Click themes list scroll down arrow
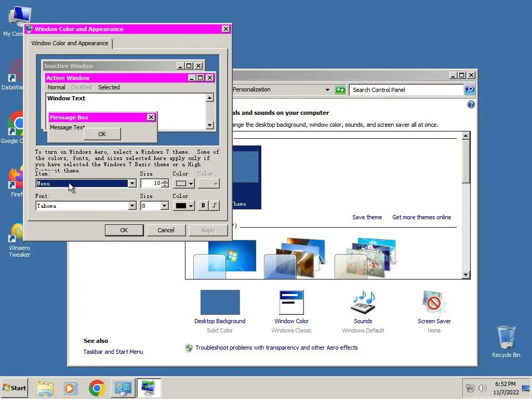This screenshot has height=399, width=532. coord(466,275)
